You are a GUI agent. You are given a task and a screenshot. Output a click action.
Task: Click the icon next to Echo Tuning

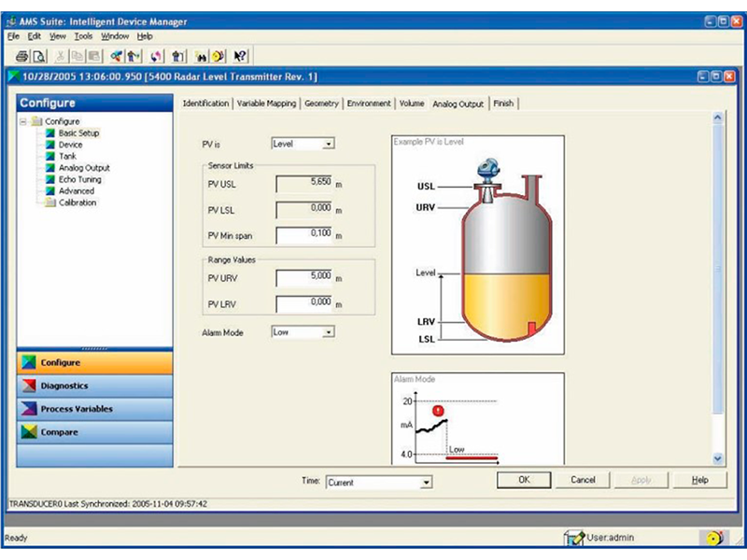click(x=50, y=179)
